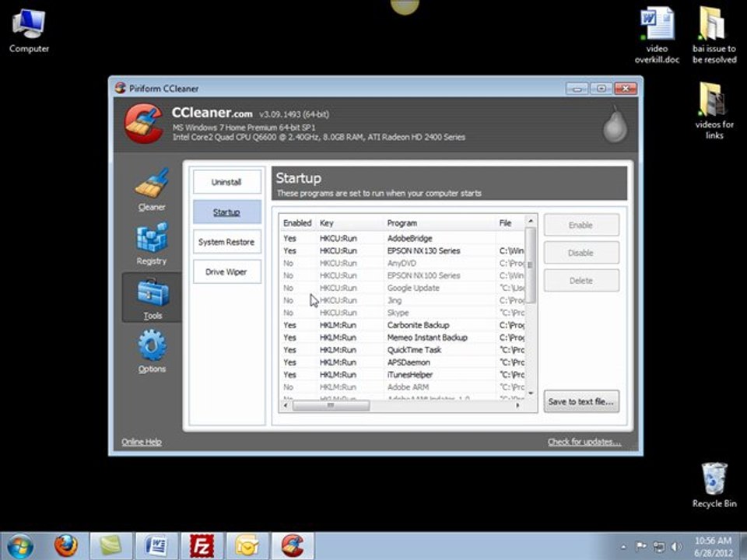Click the Show desktop strip
The height and width of the screenshot is (560, 747).
[x=743, y=546]
